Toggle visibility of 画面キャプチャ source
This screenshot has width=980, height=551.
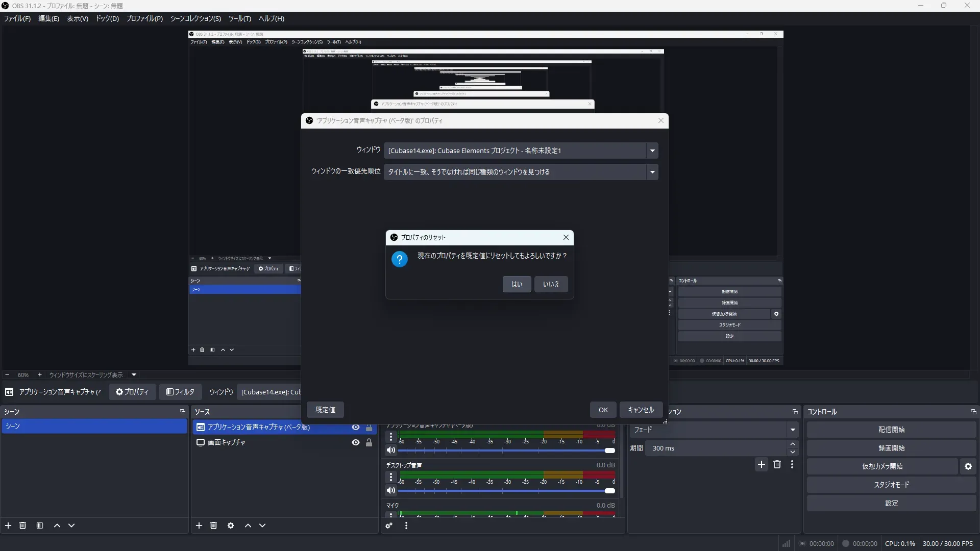(x=356, y=442)
